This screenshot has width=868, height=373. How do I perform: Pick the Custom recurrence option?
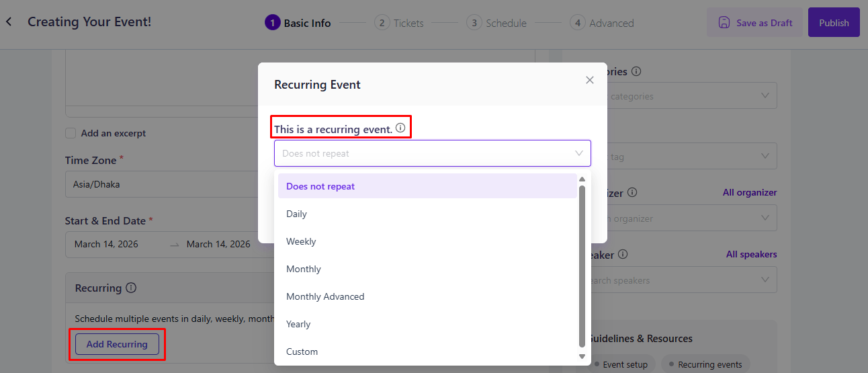coord(302,351)
